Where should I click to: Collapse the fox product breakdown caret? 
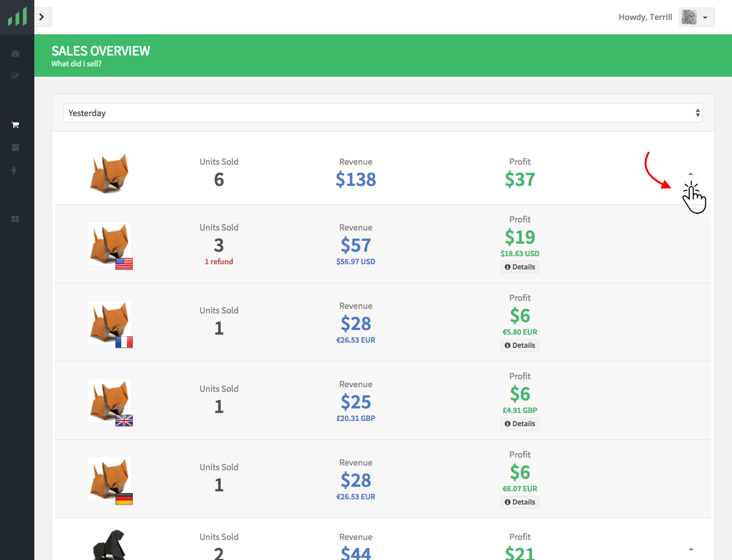[690, 174]
